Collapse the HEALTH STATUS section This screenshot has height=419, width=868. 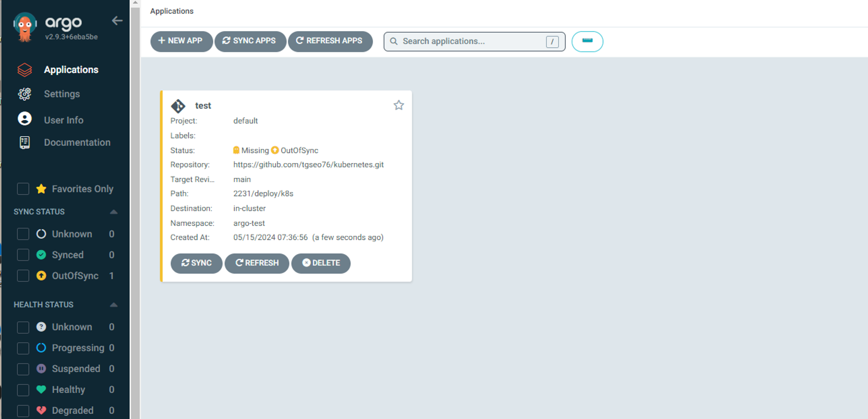coord(114,304)
